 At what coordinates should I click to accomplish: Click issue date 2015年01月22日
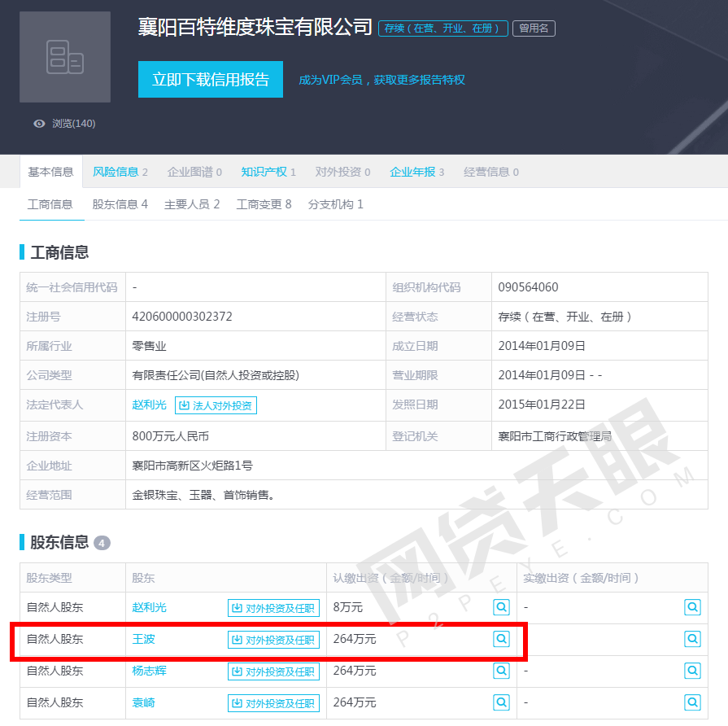click(x=542, y=405)
